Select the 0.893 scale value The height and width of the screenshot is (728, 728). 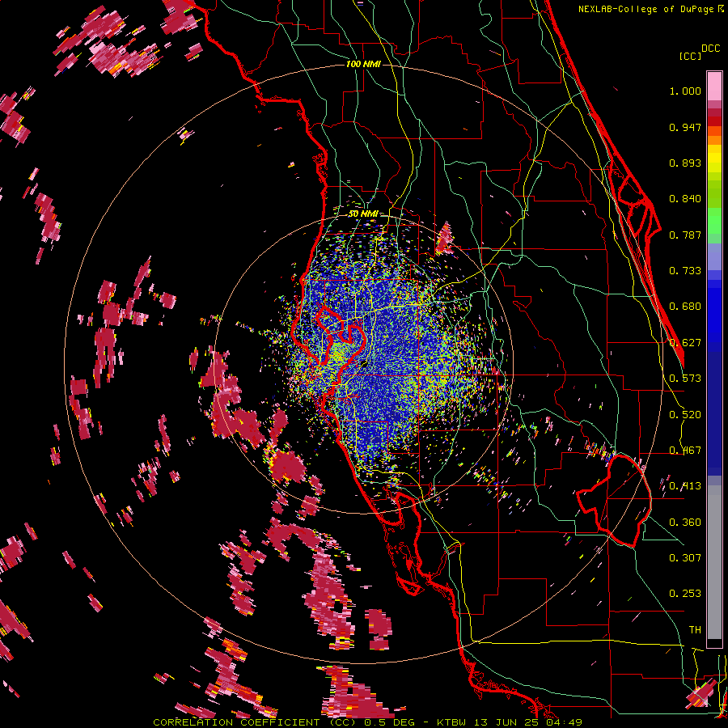click(685, 163)
